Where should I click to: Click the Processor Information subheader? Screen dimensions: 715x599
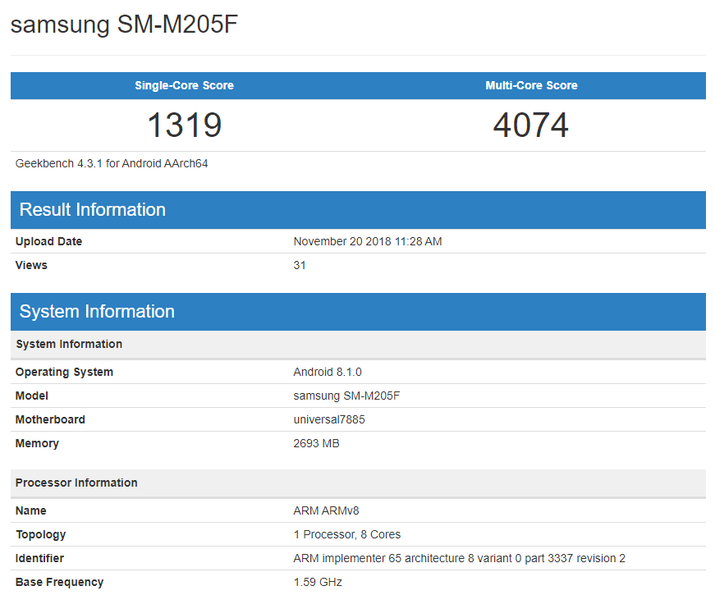pyautogui.click(x=76, y=483)
